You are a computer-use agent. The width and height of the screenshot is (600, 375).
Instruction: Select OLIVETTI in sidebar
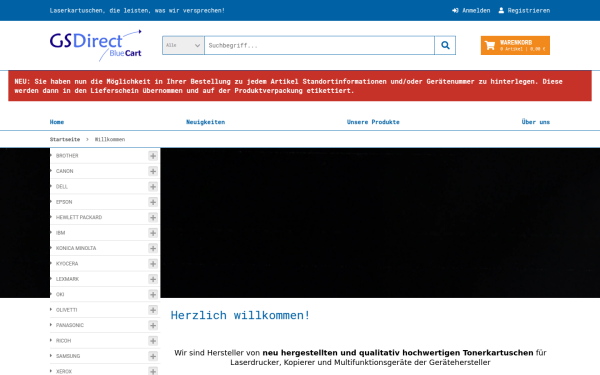tap(66, 310)
